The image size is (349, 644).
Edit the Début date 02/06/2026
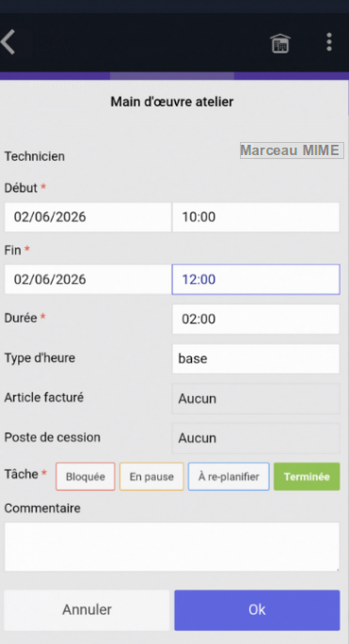point(87,217)
